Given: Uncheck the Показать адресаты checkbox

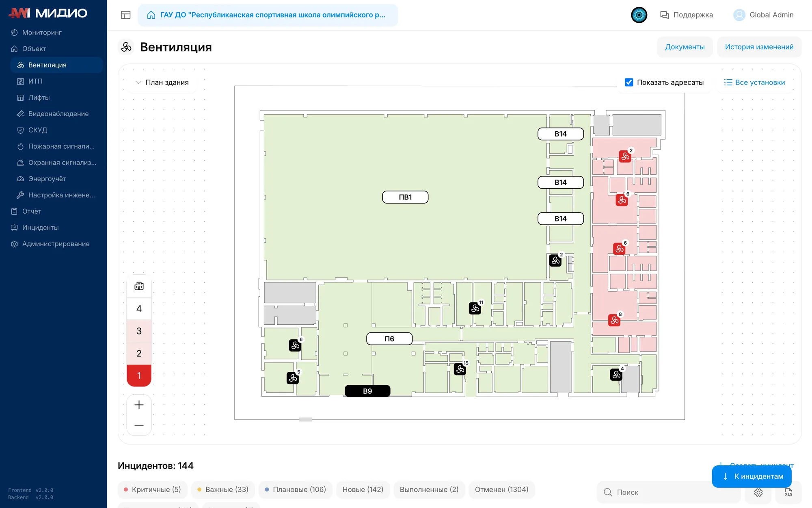Looking at the screenshot, I should [629, 82].
